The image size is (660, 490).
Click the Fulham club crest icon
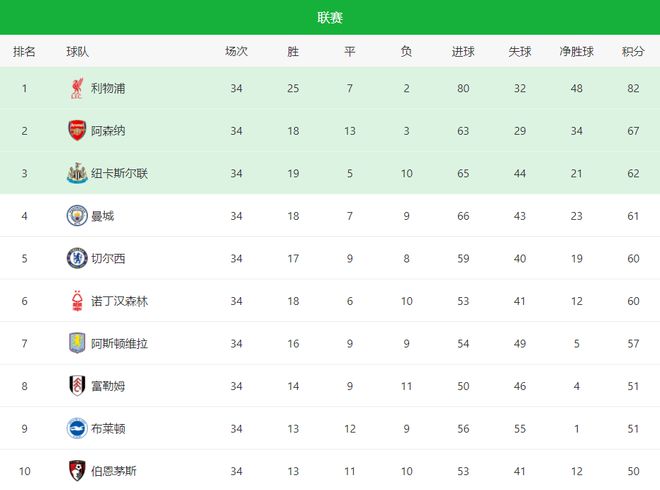77,386
